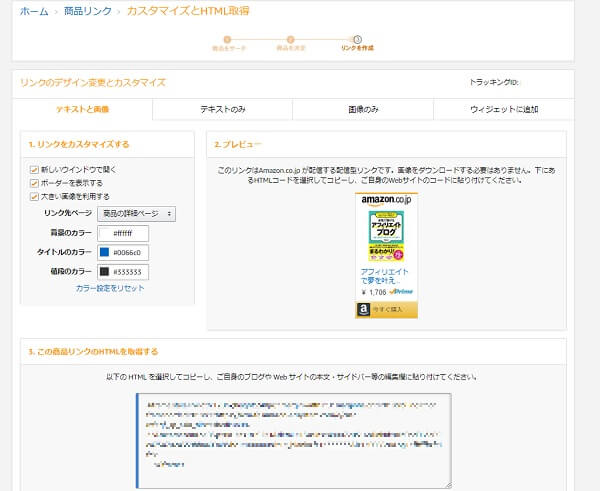Open リンク先ページ dropdown
Screen dimensions: 600x491
tap(137, 214)
